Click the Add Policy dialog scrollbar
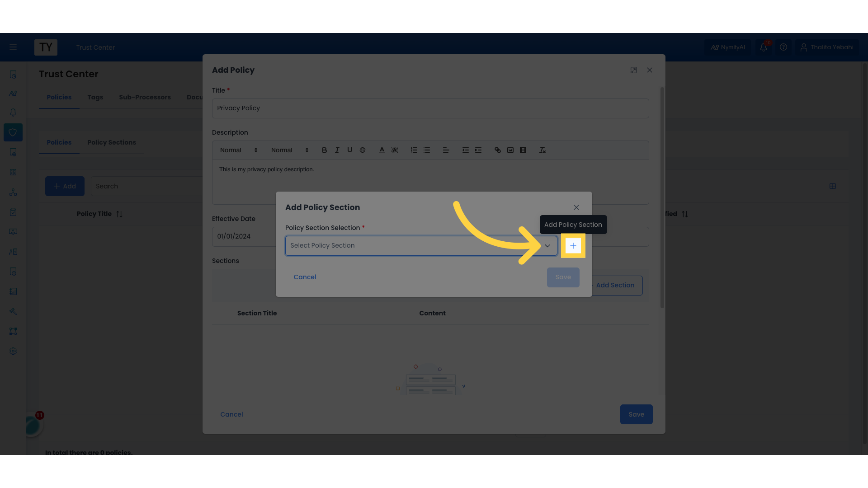868x488 pixels. point(662,198)
